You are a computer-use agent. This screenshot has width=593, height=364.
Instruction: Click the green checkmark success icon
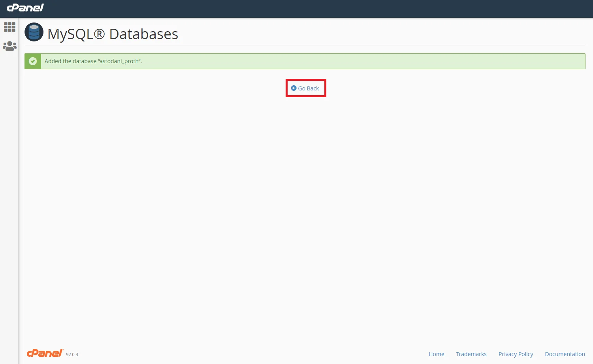coord(33,61)
